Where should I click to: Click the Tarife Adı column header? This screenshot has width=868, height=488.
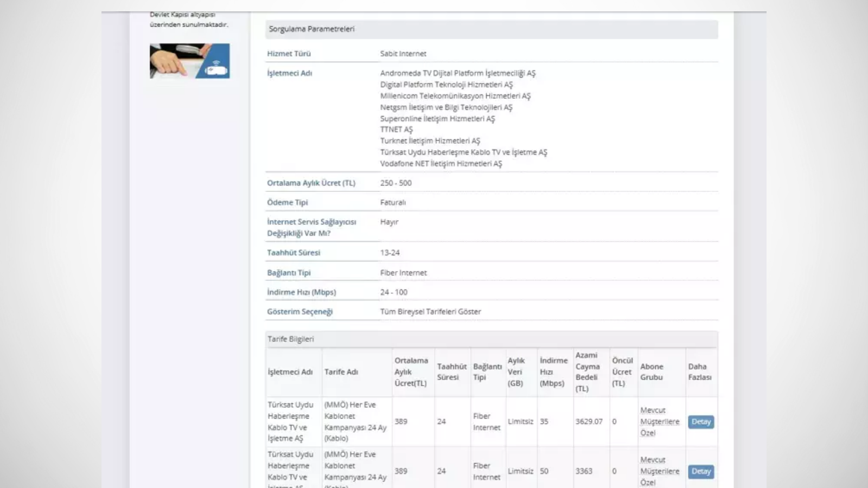[x=341, y=372]
